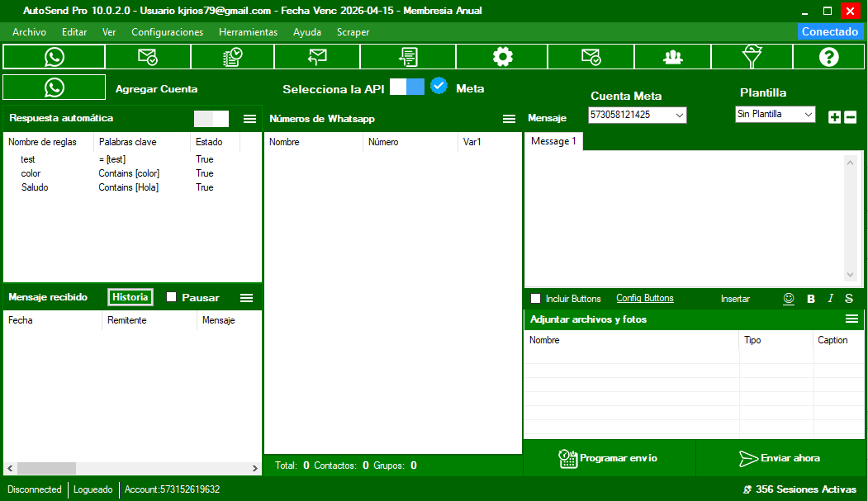Open the Herramientas menu
The height and width of the screenshot is (501, 868).
click(248, 32)
